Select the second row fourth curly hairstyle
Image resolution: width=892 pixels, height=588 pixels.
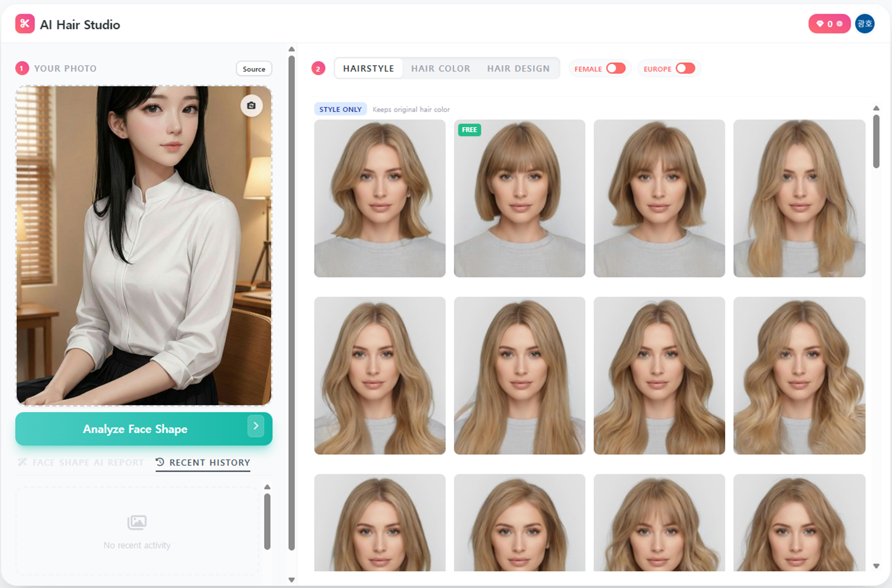click(x=799, y=375)
